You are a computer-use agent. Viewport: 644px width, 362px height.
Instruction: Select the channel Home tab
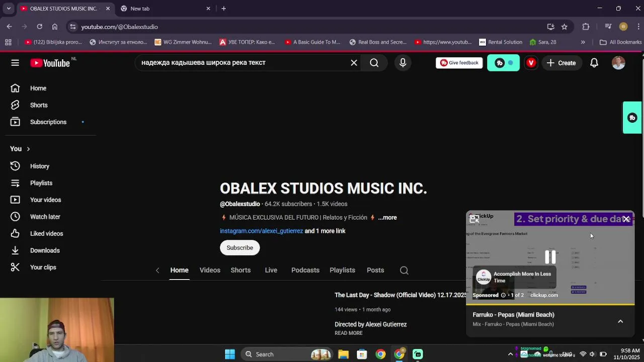(x=179, y=270)
